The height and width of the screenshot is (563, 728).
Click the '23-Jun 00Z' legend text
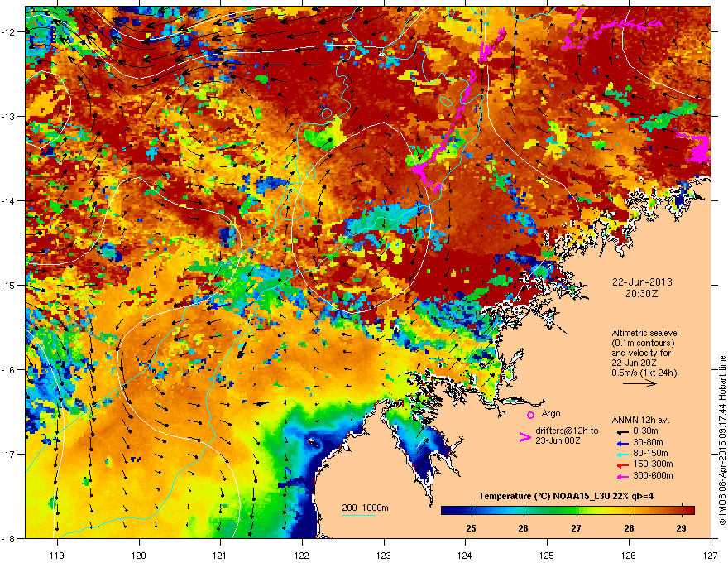tap(557, 440)
